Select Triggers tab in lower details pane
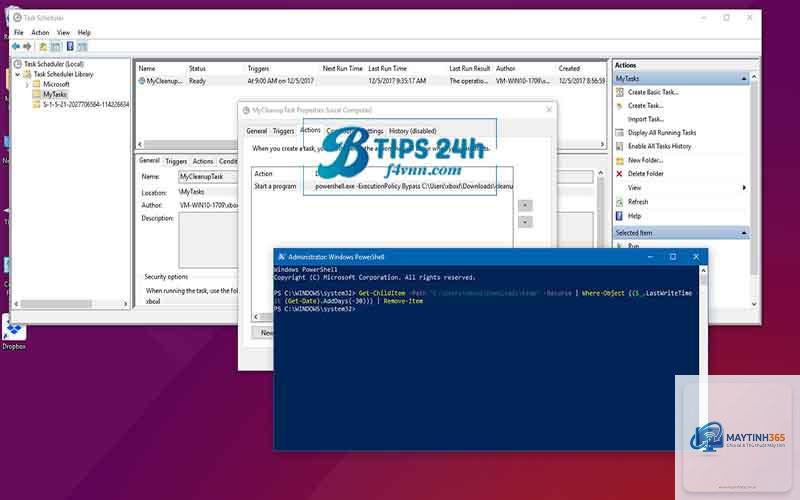This screenshot has height=500, width=800. coord(176,161)
